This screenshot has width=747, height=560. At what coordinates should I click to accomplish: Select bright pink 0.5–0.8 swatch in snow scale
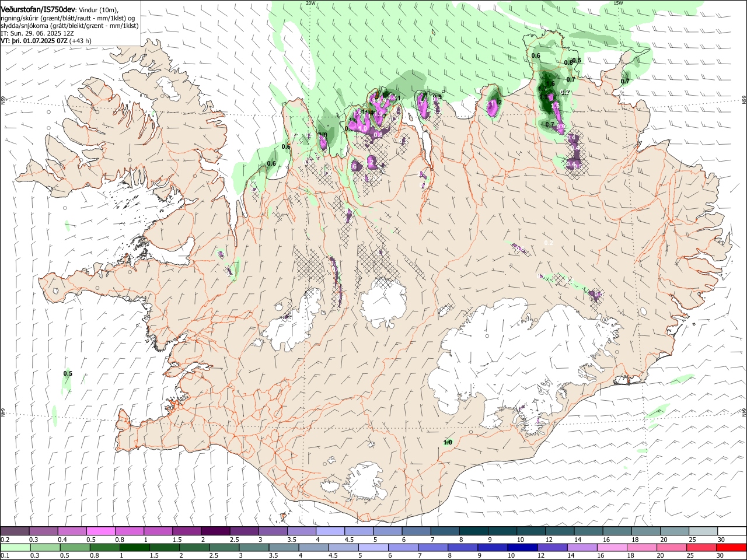tap(101, 531)
